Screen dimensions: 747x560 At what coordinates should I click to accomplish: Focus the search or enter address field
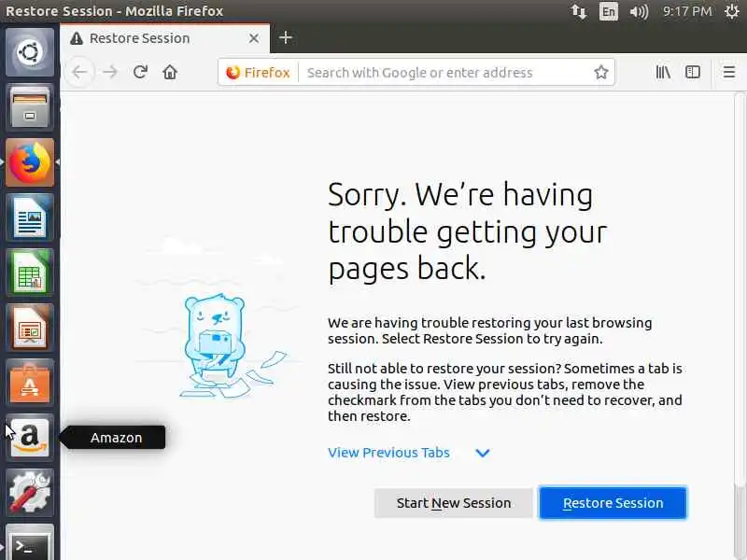pyautogui.click(x=445, y=73)
